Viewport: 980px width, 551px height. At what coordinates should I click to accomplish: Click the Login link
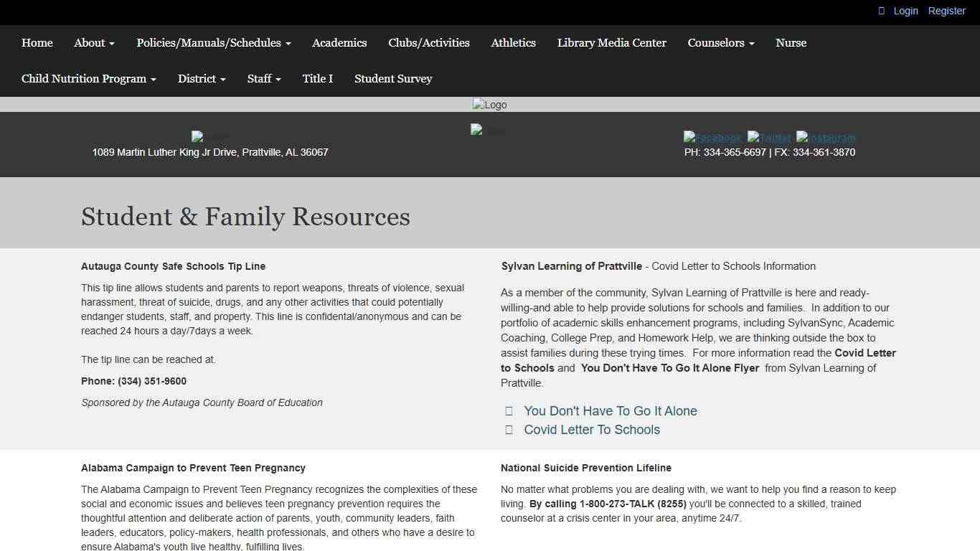pos(905,11)
